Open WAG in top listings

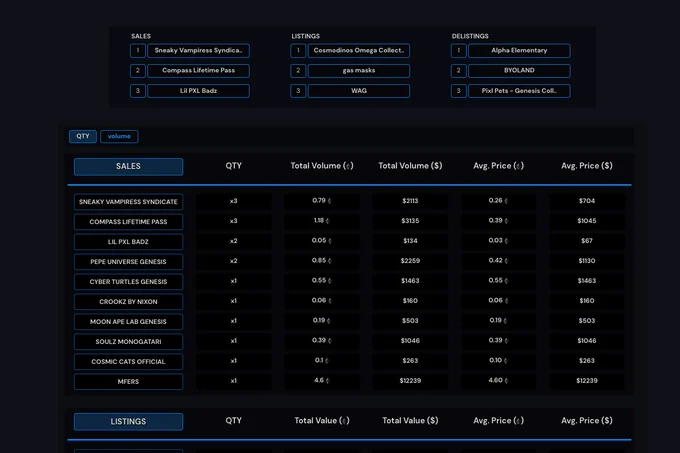coord(359,91)
